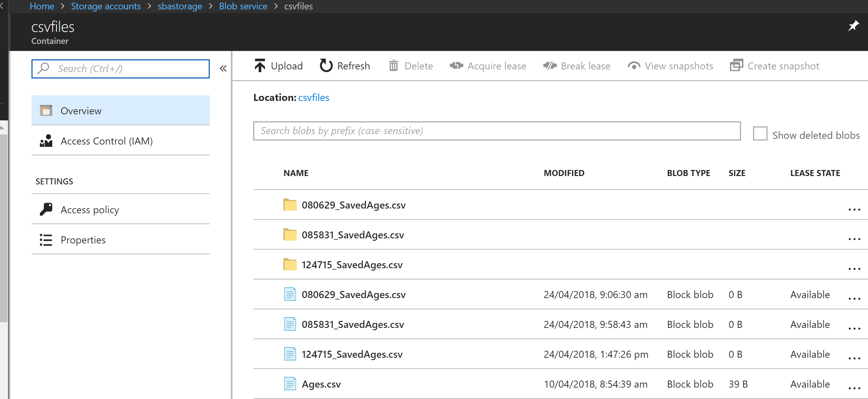Open the 085831_SavedAges.csv folder name

(353, 235)
